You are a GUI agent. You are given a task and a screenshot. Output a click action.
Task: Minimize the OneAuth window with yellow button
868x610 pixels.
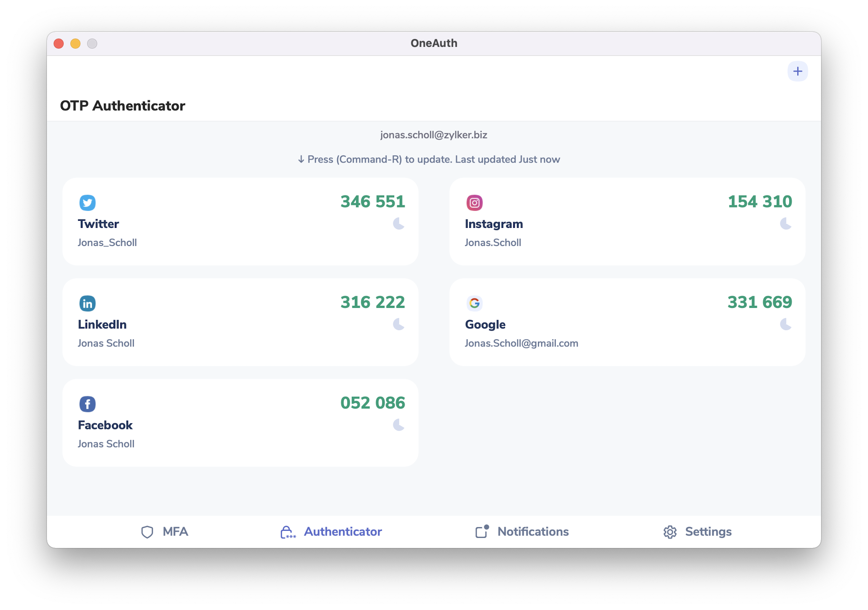pyautogui.click(x=75, y=44)
